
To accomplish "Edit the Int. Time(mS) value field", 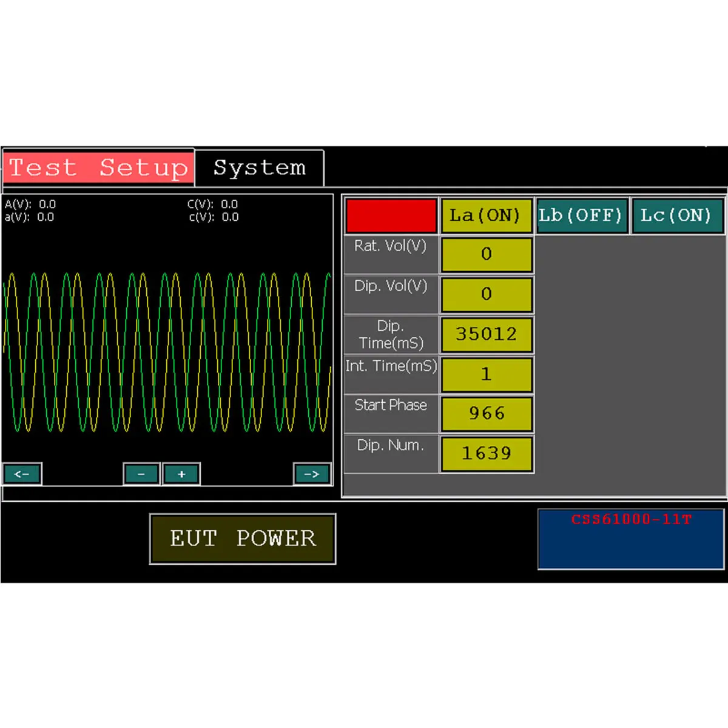I will pyautogui.click(x=487, y=374).
